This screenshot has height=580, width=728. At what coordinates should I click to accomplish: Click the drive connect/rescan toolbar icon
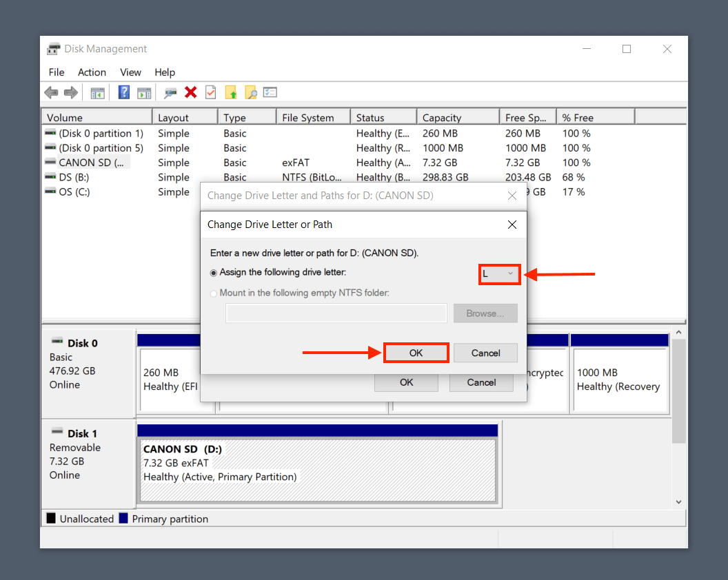[170, 93]
